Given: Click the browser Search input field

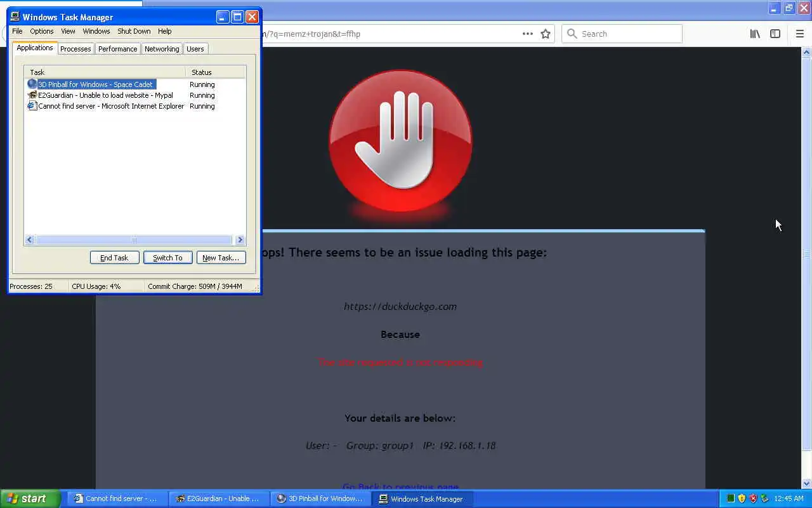Looking at the screenshot, I should click(622, 34).
